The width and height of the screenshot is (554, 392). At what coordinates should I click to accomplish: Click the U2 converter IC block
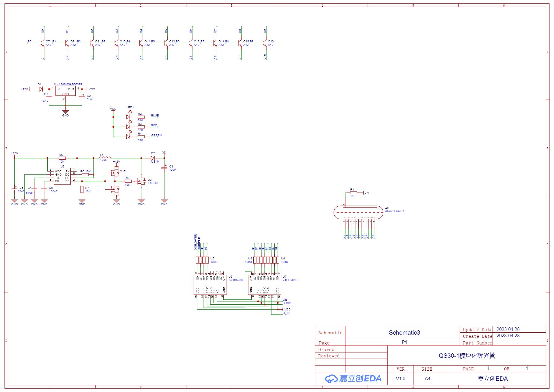[62, 176]
